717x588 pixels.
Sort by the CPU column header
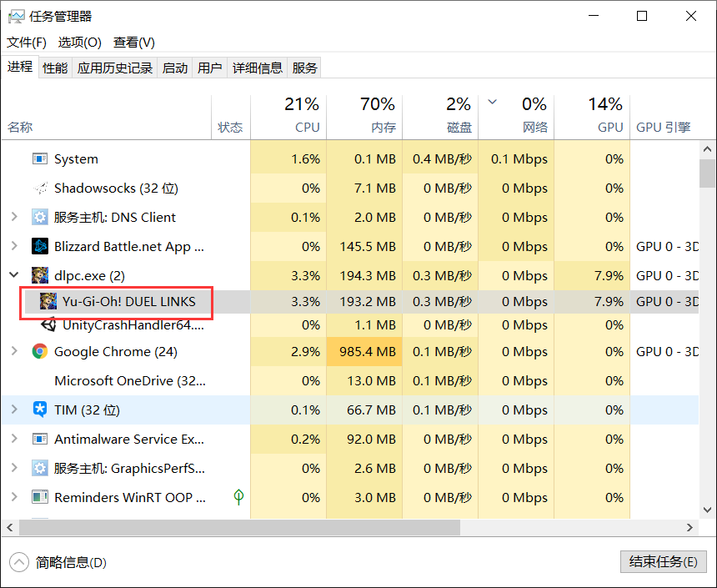[288, 117]
